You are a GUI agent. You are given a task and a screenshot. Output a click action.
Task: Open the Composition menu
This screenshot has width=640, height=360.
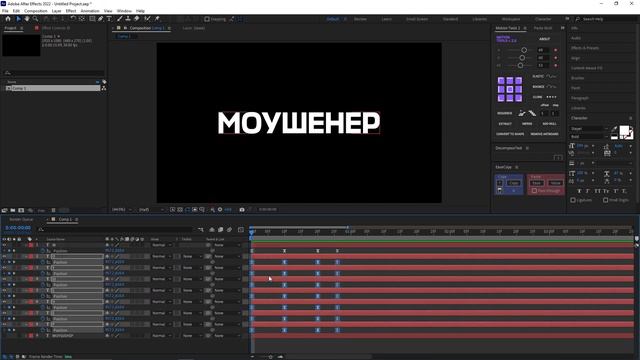[36, 11]
